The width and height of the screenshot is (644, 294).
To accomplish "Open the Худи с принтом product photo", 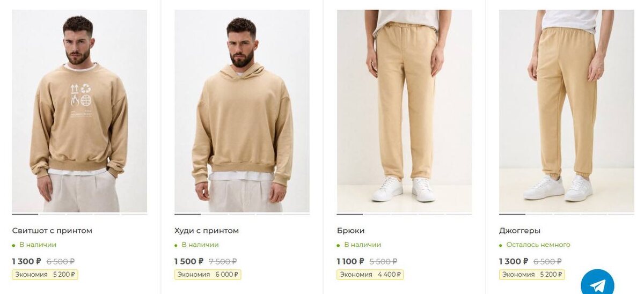I will [x=242, y=111].
